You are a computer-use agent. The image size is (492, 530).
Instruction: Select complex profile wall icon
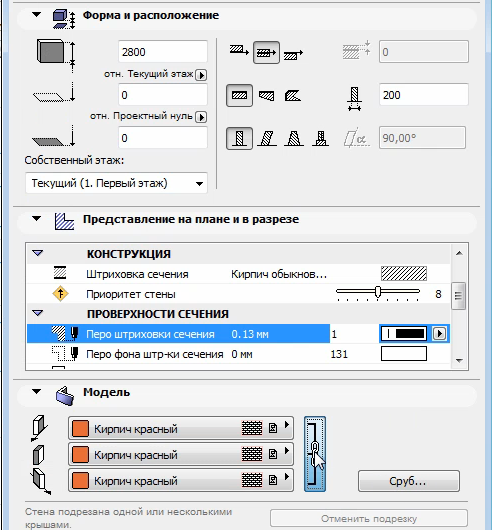pos(321,138)
